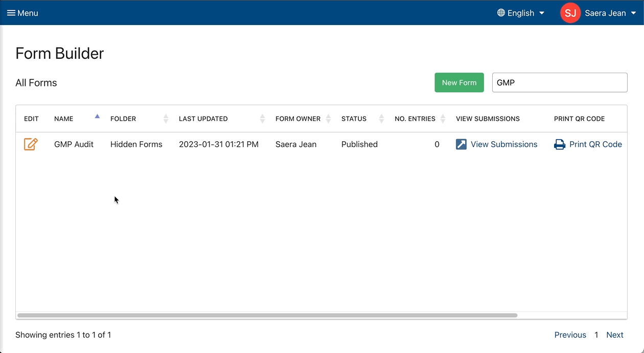Sort by the Form Owner column

tap(303, 119)
